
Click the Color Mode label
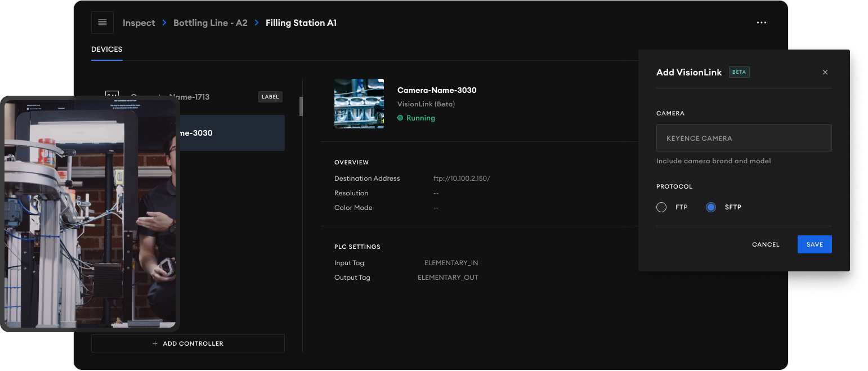354,208
